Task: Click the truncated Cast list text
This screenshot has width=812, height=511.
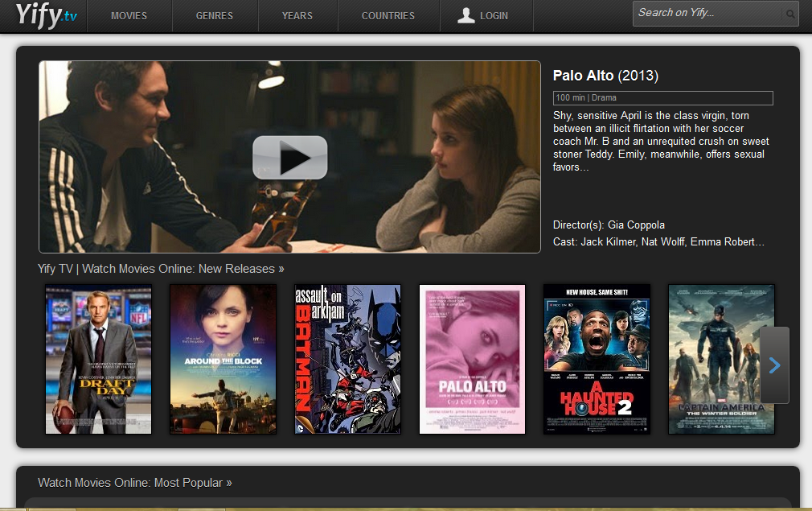Action: coord(658,241)
